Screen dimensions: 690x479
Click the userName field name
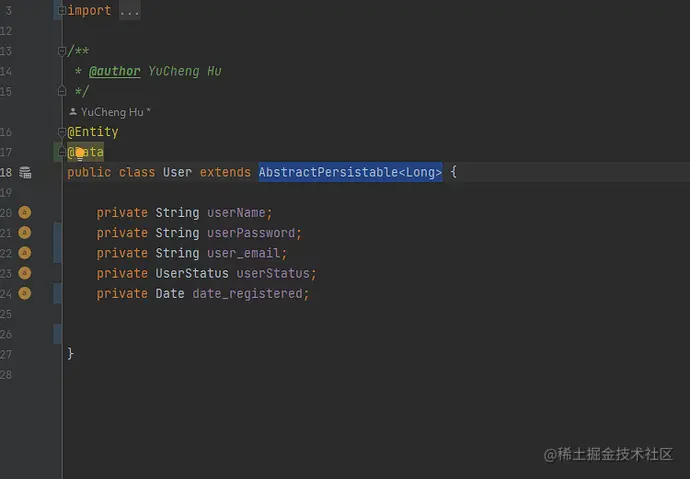pyautogui.click(x=236, y=213)
